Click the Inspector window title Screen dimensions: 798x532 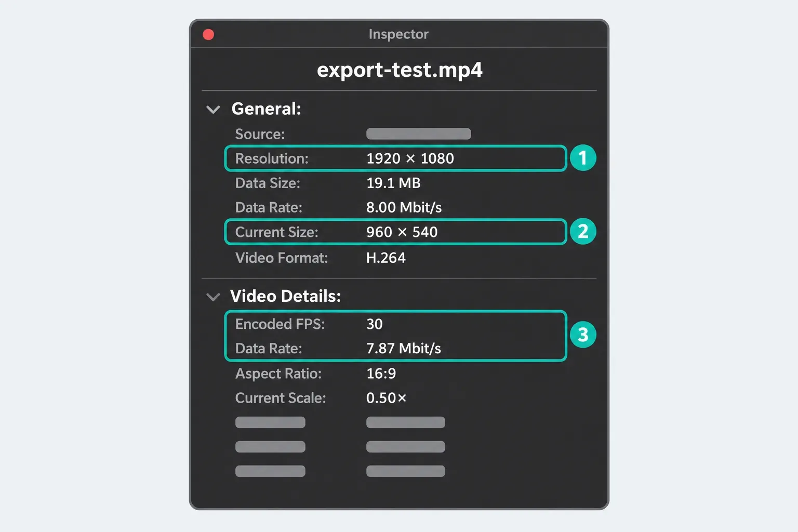(398, 34)
